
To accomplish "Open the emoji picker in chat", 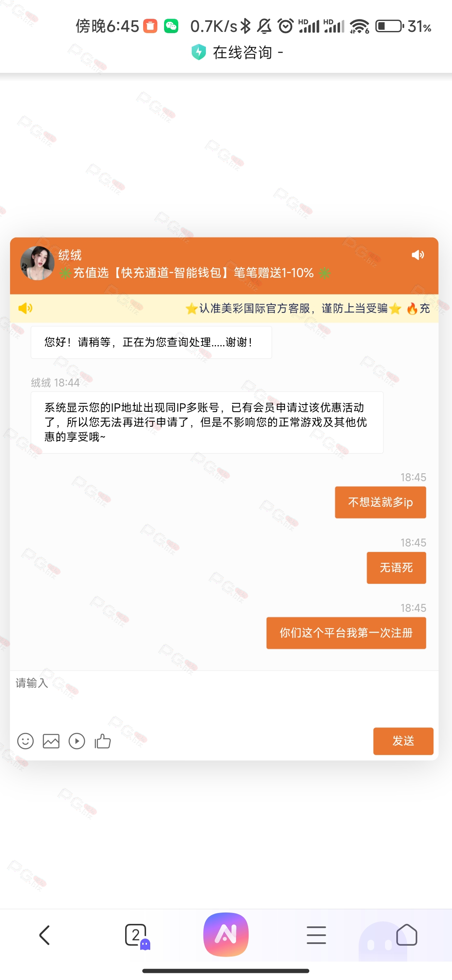I will click(26, 741).
